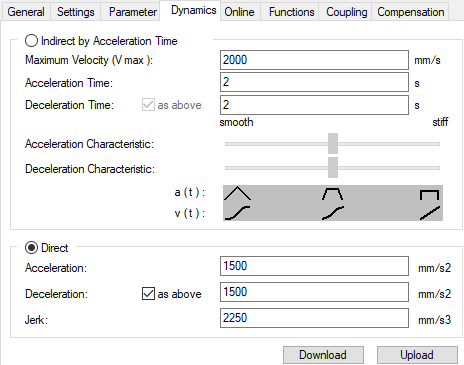The height and width of the screenshot is (365, 464).
Task: Click the 'Maximum Velocity (V max ):' label
Action: pos(89,60)
